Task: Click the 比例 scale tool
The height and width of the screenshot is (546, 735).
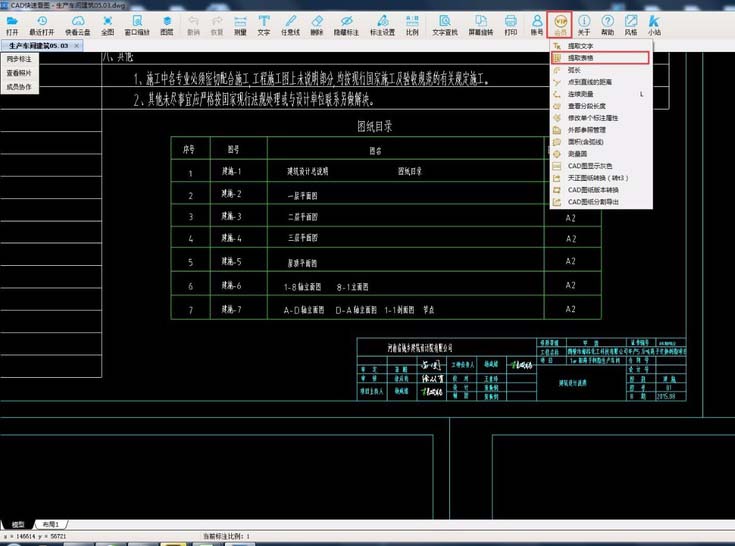Action: click(x=412, y=25)
